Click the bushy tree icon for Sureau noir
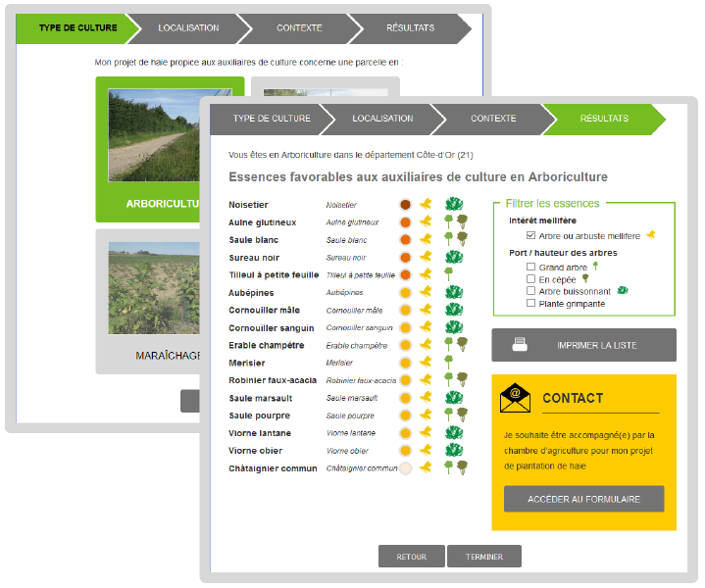This screenshot has width=705, height=588. (454, 257)
